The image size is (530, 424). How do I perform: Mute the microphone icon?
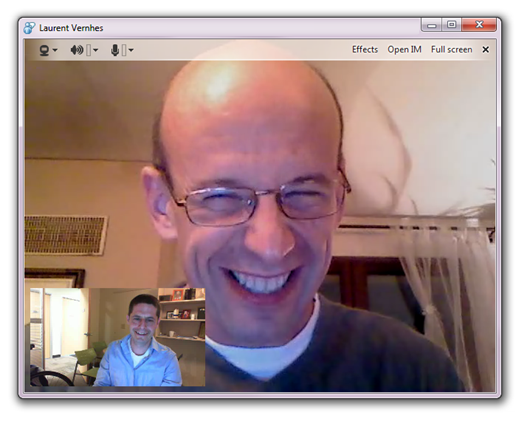115,50
